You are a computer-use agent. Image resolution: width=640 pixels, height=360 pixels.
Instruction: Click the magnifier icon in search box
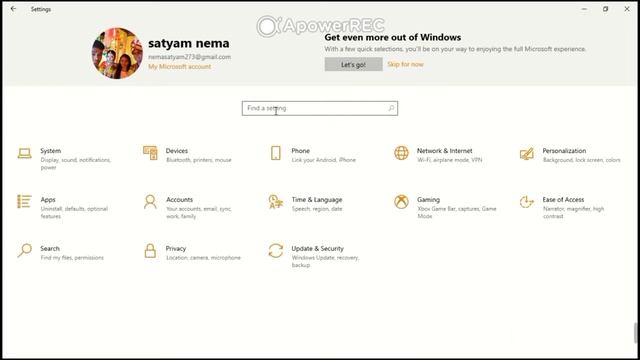coord(391,108)
